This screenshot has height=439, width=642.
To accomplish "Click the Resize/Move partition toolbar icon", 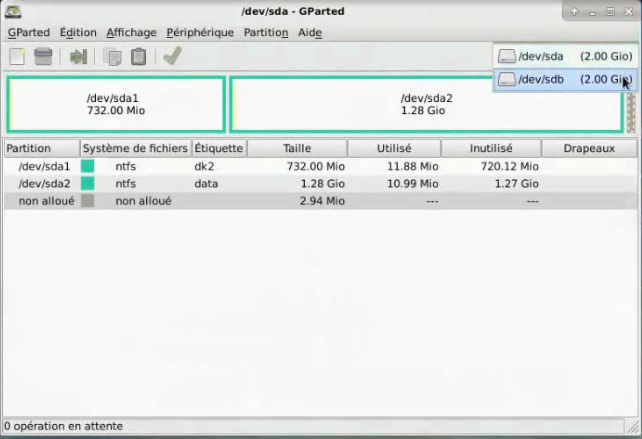I will 79,57.
